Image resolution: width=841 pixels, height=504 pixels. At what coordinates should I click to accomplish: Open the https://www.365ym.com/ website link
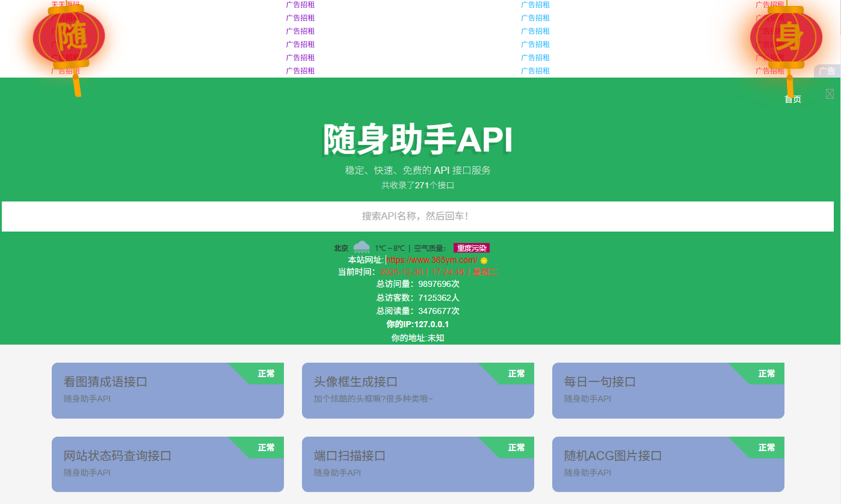coord(431,259)
